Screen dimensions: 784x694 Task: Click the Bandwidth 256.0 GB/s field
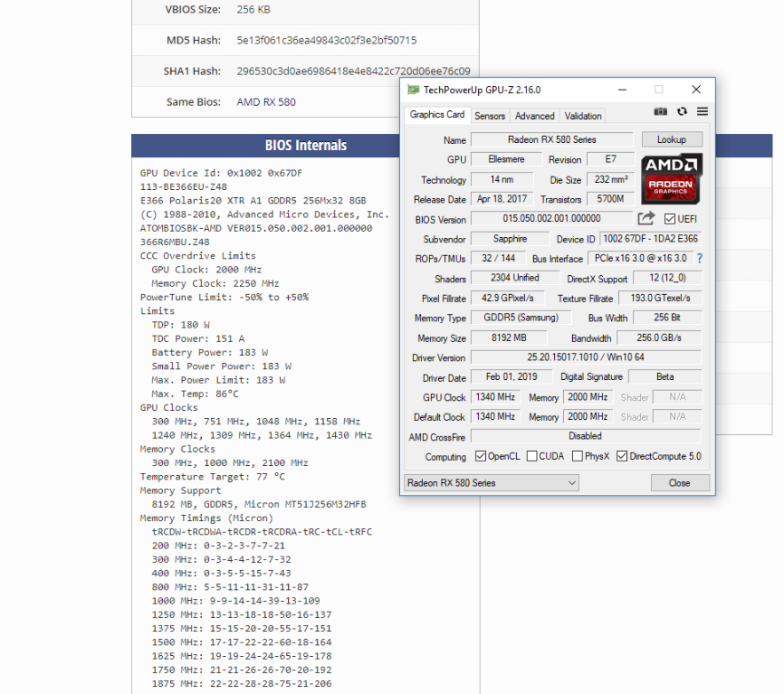659,337
